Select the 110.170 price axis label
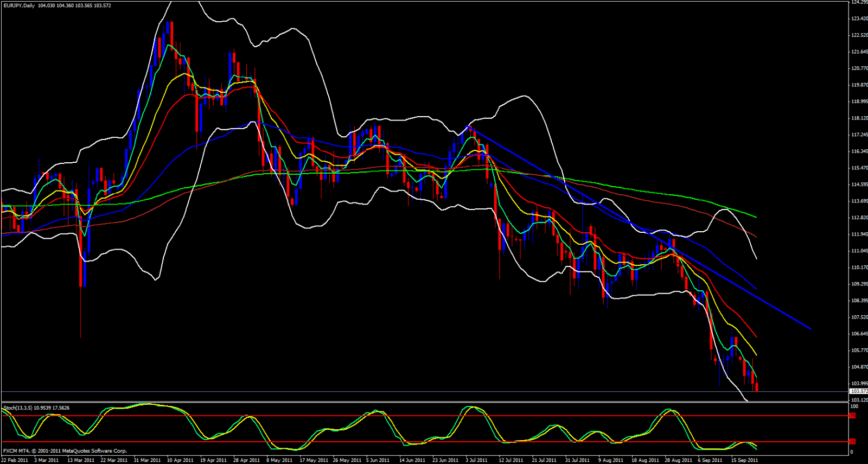The width and height of the screenshot is (868, 464). [859, 268]
